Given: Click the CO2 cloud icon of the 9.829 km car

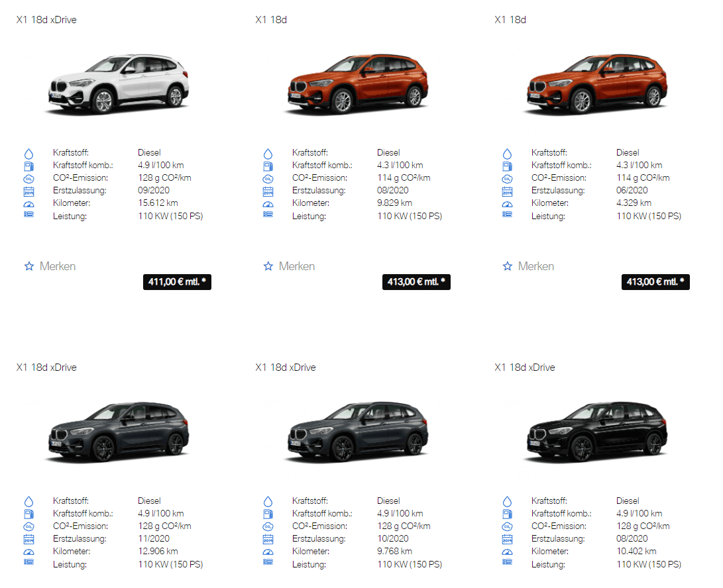Looking at the screenshot, I should [268, 179].
